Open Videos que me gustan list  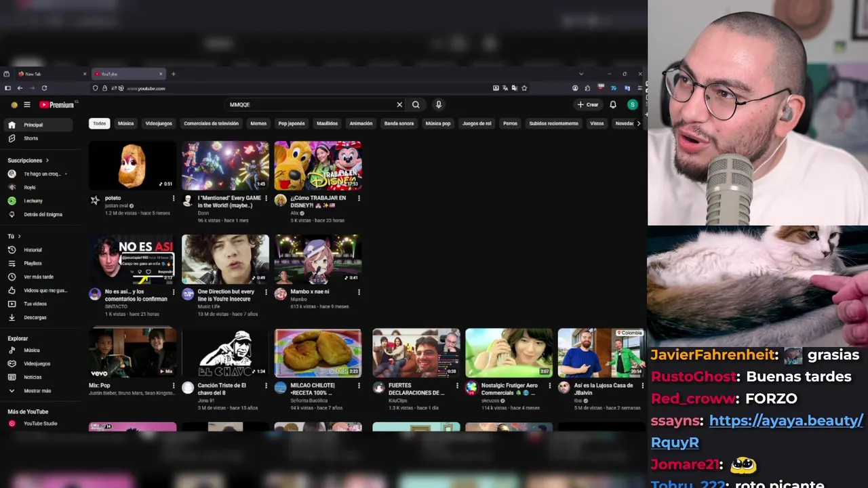click(38, 290)
